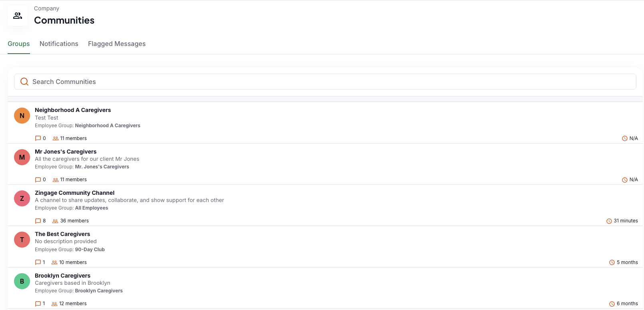The image size is (644, 310).
Task: Click the Communities page heading
Action: [x=64, y=20]
